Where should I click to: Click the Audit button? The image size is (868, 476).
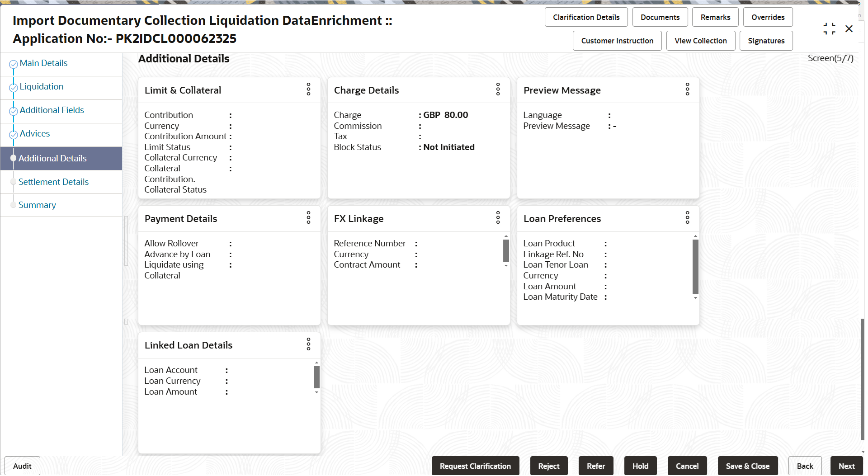point(22,466)
